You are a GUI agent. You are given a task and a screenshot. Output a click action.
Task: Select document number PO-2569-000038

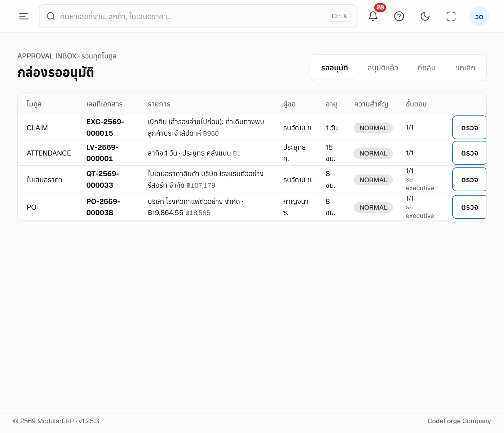pyautogui.click(x=103, y=207)
